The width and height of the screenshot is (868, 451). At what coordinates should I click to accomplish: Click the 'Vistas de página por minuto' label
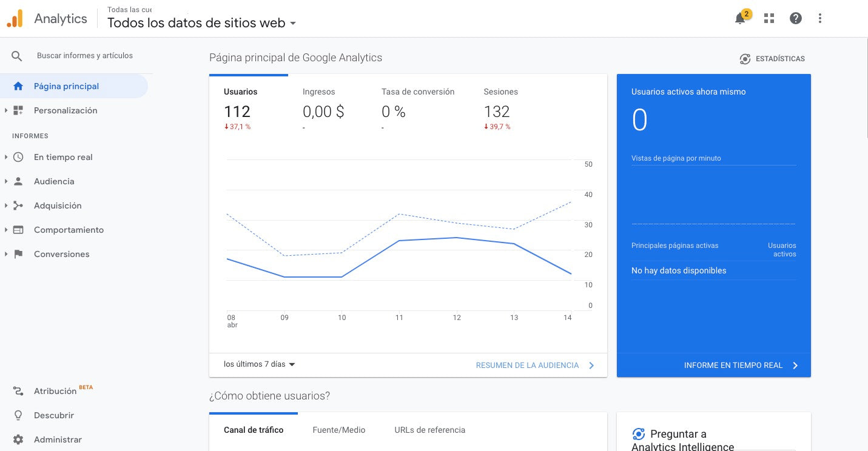[x=676, y=158]
